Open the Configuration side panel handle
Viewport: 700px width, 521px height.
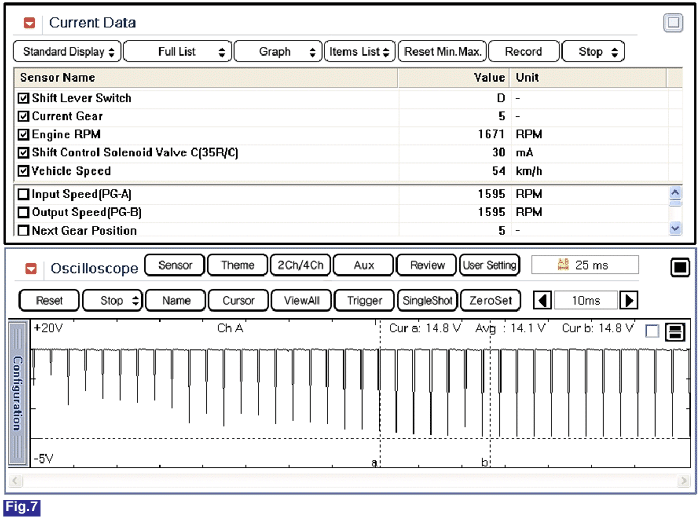point(17,393)
